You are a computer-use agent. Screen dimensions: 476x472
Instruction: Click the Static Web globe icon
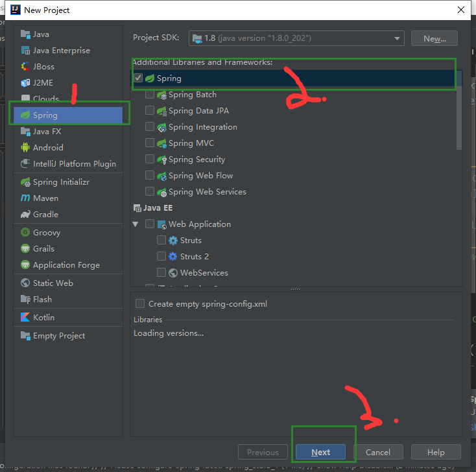pos(25,283)
